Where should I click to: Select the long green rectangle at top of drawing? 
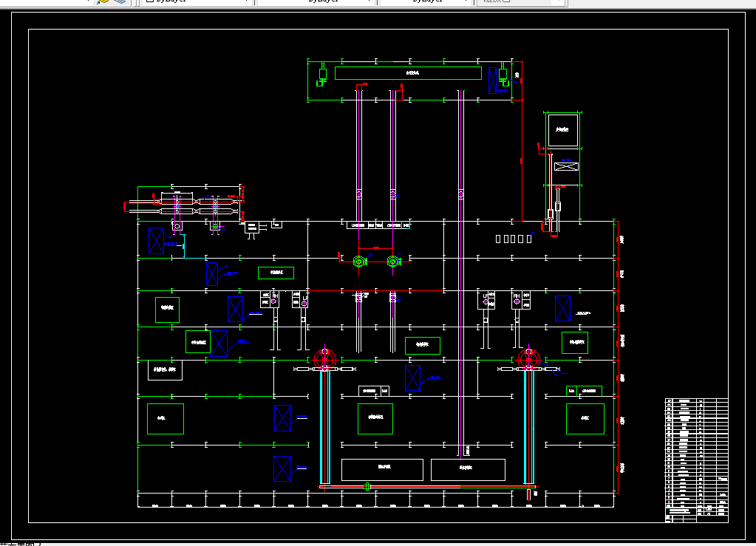point(408,72)
